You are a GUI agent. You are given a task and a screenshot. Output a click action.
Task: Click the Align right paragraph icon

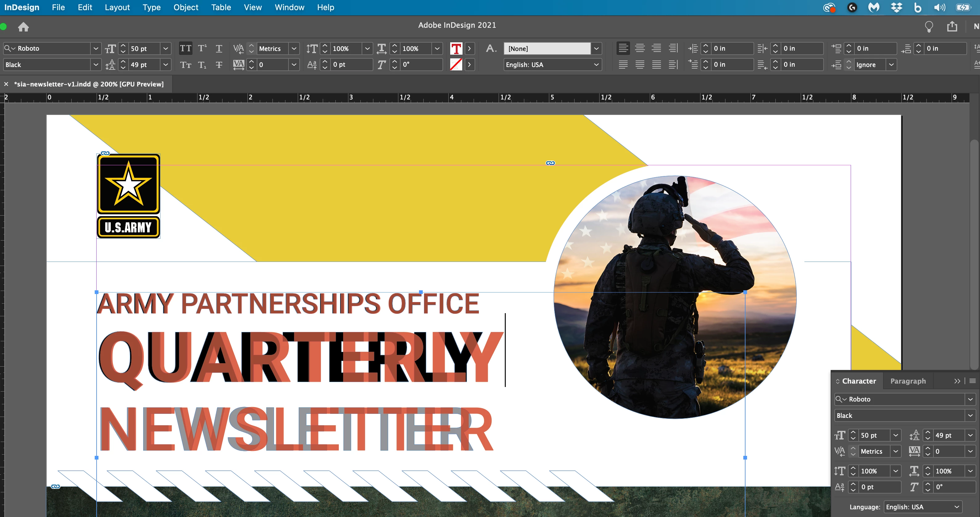[656, 48]
